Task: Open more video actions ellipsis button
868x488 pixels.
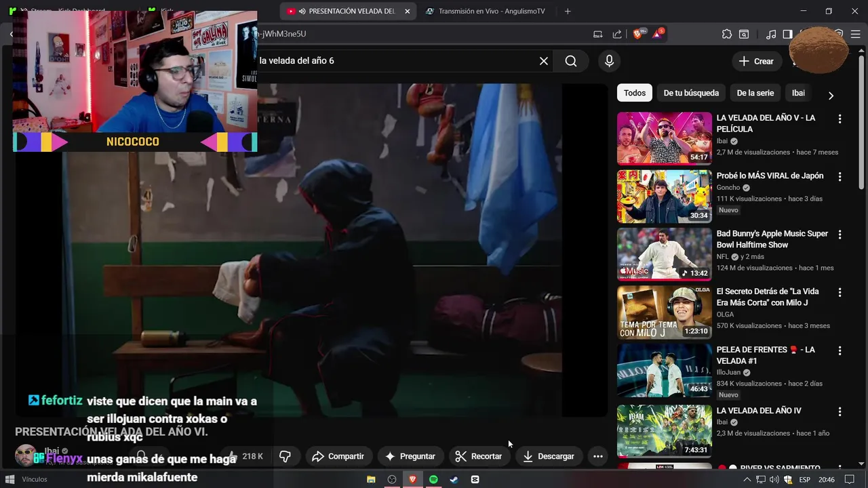Action: pyautogui.click(x=597, y=456)
